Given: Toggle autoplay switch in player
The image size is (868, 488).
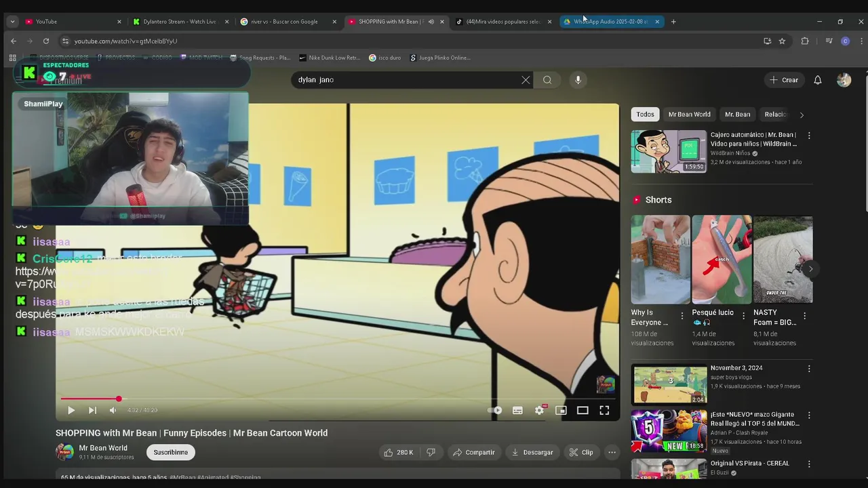Looking at the screenshot, I should [496, 410].
